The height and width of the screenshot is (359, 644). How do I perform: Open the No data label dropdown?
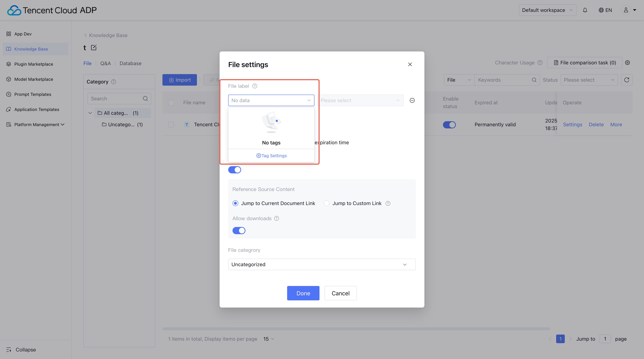[271, 100]
